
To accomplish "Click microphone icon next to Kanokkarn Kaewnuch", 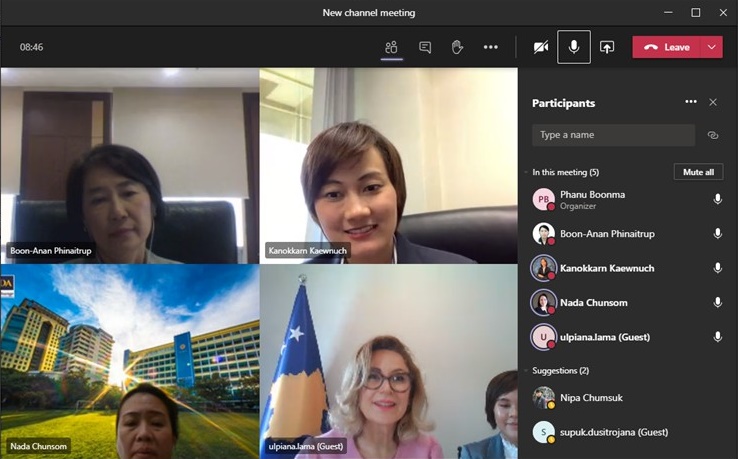I will [x=717, y=268].
